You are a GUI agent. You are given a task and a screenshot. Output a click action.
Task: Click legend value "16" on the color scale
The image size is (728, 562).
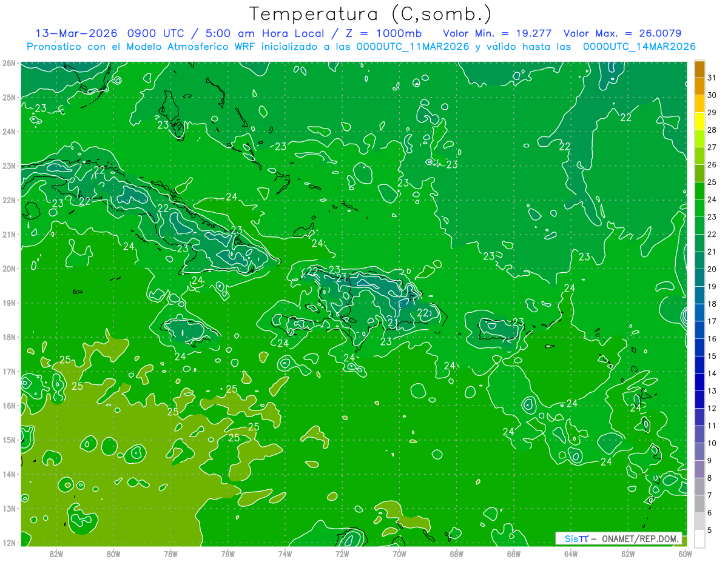point(712,338)
